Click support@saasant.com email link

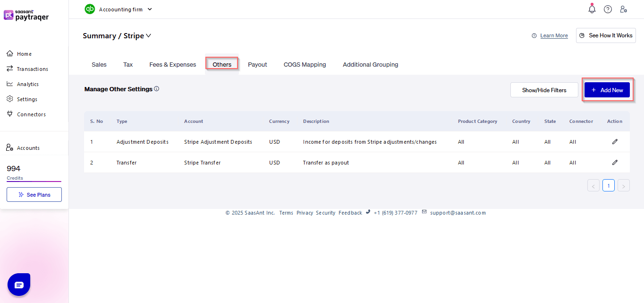[x=458, y=213]
